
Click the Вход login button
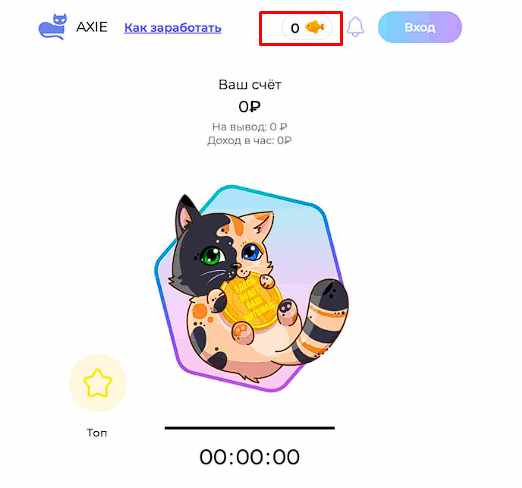coord(420,27)
